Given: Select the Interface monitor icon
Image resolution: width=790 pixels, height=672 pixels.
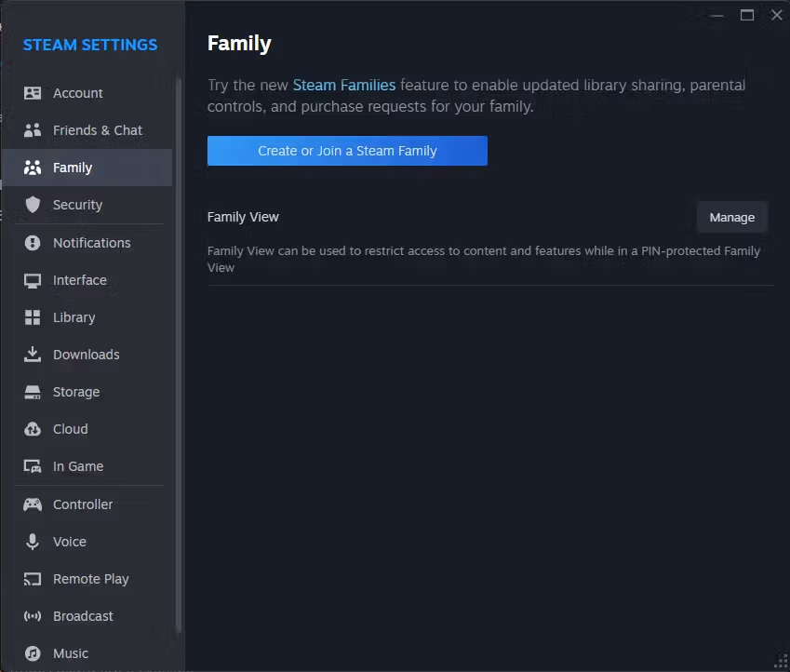Looking at the screenshot, I should click(33, 280).
